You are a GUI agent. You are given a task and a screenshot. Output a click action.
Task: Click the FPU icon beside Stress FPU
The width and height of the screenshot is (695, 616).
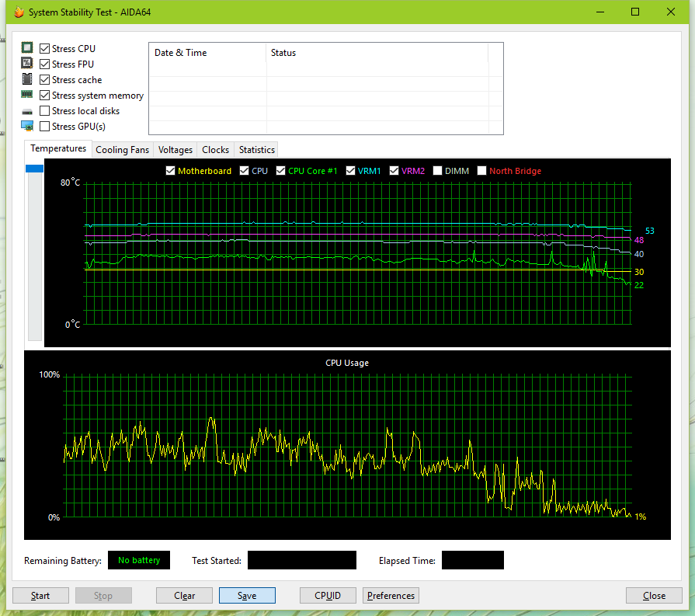point(27,63)
